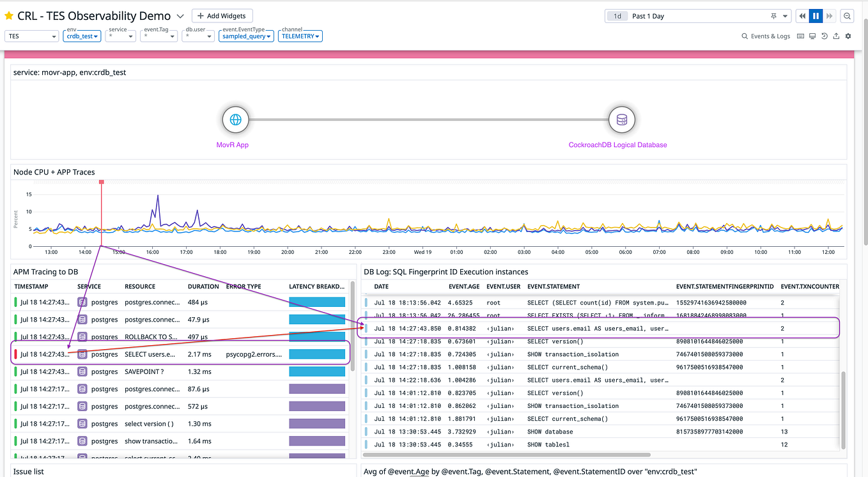
Task: Click the Export dashboard share icon
Action: coord(836,36)
